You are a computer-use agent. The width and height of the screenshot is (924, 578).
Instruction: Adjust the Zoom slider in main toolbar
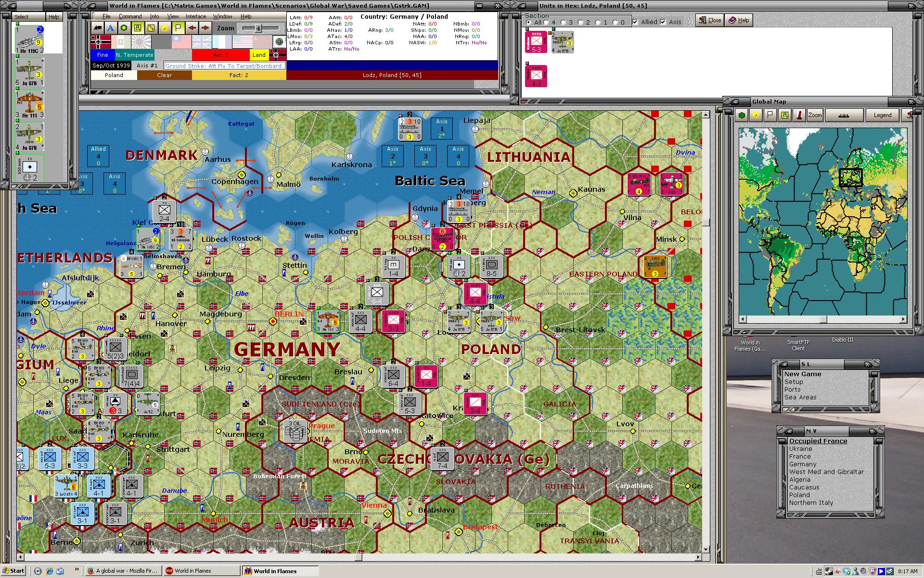258,28
